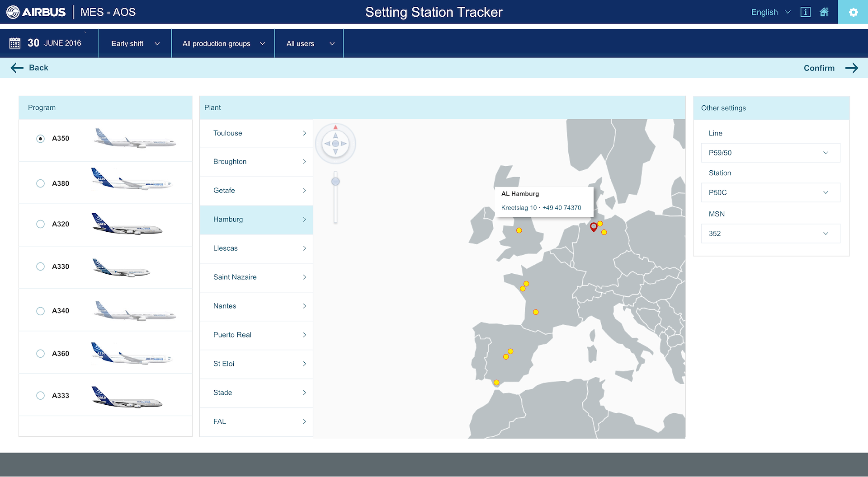The image size is (868, 477).
Task: Choose the A340 program radio button
Action: click(x=41, y=311)
